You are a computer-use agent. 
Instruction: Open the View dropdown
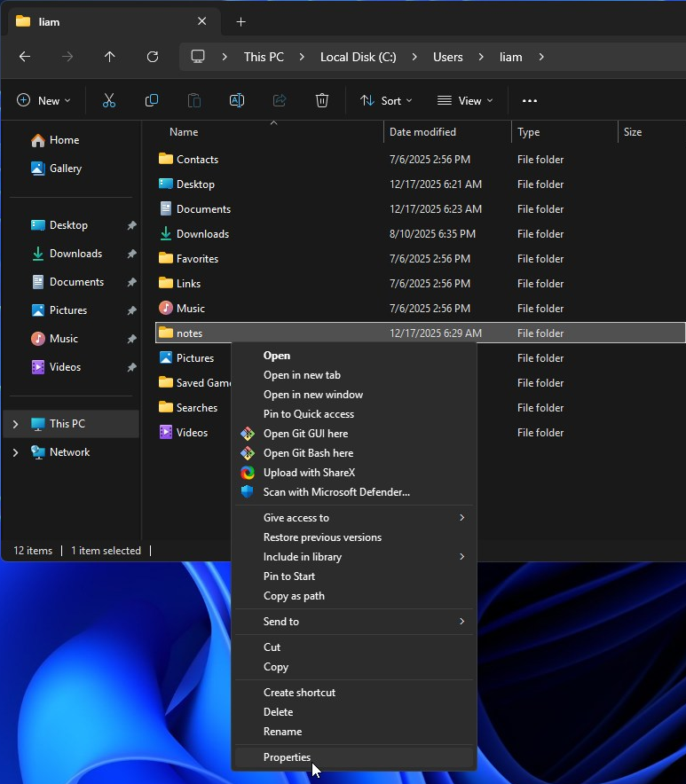point(465,101)
